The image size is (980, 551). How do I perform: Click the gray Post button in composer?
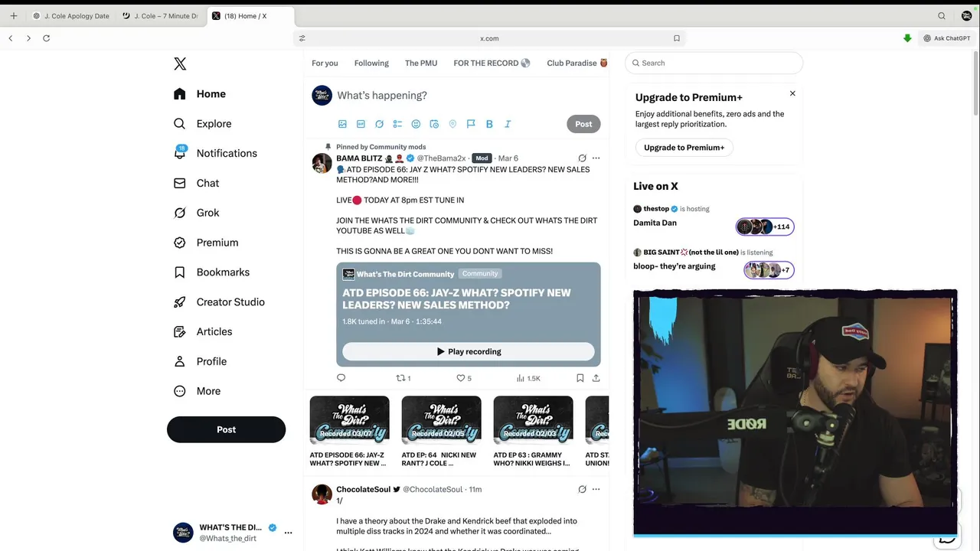[x=583, y=124]
